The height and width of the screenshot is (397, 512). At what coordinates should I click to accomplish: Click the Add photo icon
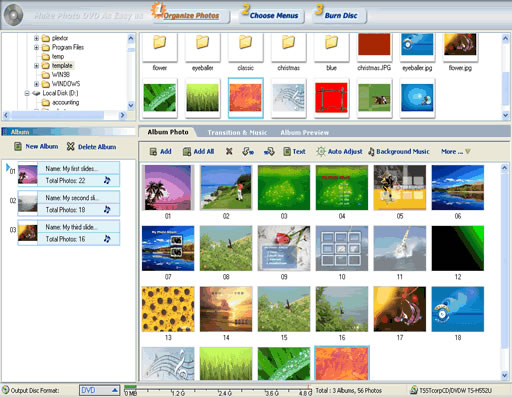[x=153, y=152]
